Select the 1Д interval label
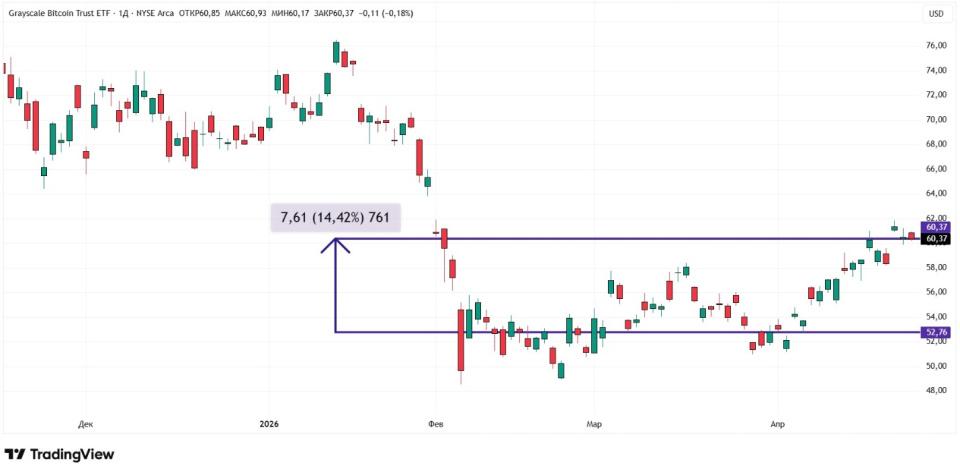The height and width of the screenshot is (469, 960). coord(125,14)
